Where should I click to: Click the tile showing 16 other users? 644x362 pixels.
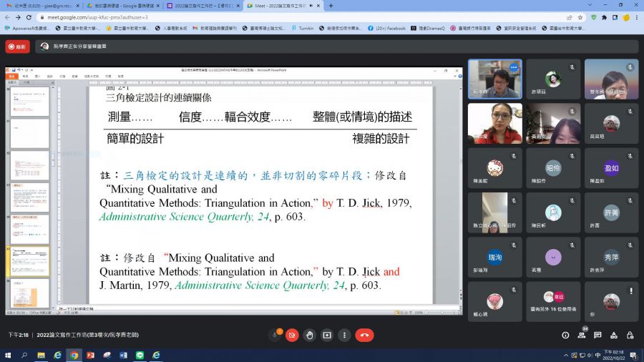pyautogui.click(x=552, y=300)
